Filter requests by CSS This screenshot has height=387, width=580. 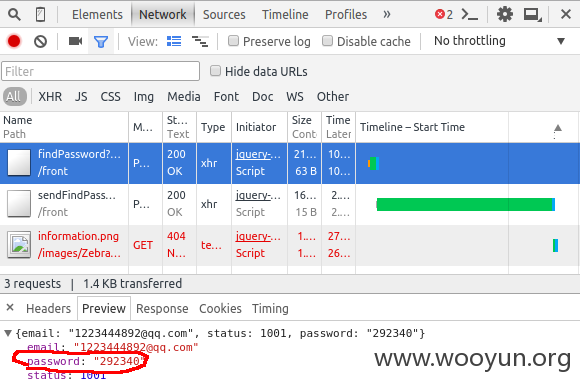click(110, 97)
